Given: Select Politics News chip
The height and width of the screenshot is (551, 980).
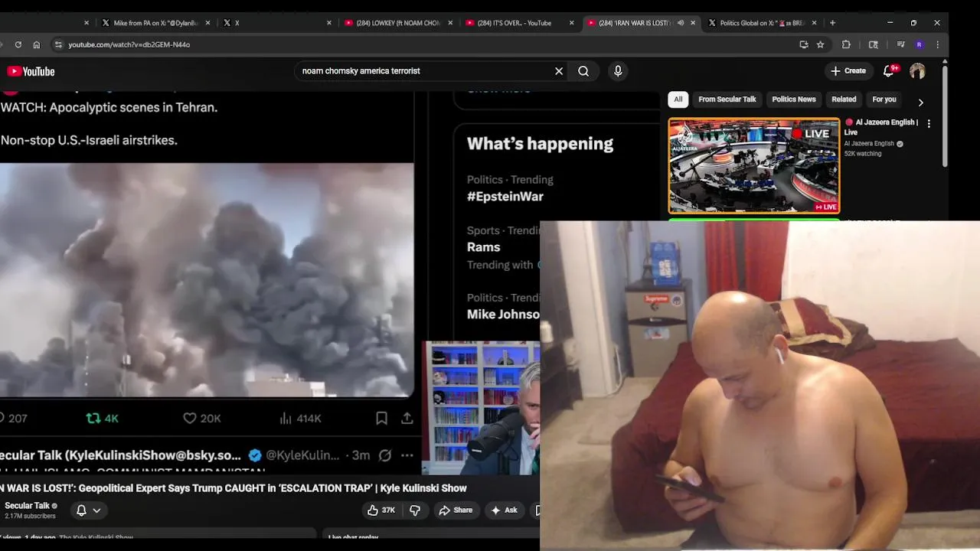Looking at the screenshot, I should coord(793,99).
